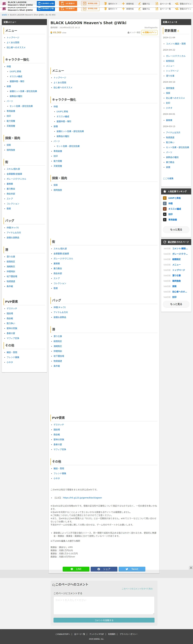Open the official h5.g123.jp blacklagoon link
This screenshot has height=644, width=193.
82,498
